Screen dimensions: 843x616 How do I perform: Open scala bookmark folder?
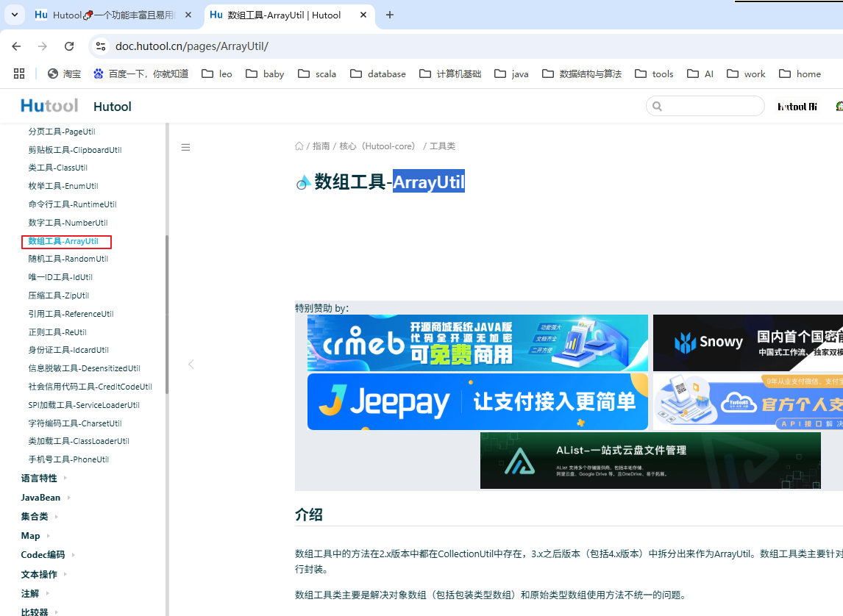[317, 74]
